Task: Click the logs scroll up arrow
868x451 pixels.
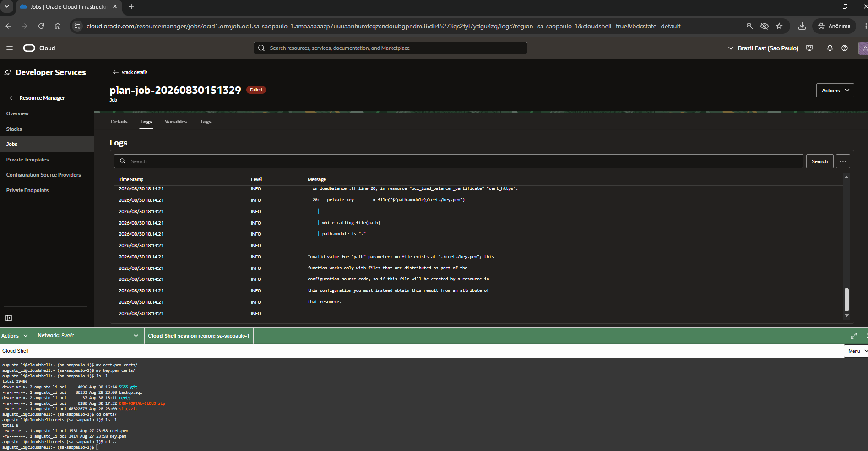Action: coord(846,177)
